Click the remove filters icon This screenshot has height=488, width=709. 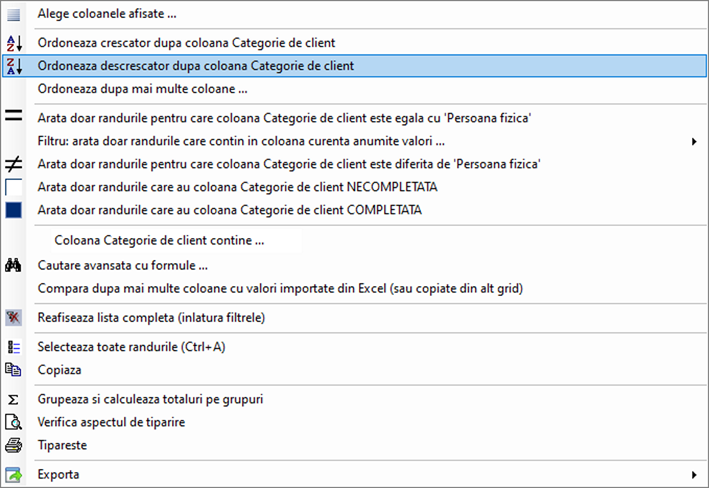point(13,317)
